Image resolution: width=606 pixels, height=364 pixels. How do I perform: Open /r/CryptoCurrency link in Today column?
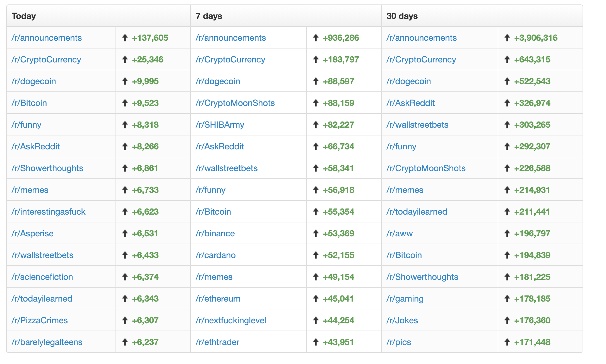46,59
